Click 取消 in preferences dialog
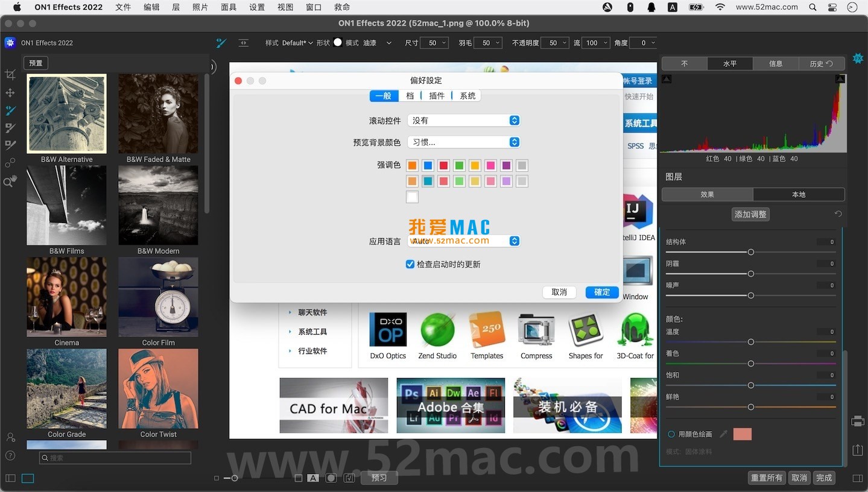Image resolution: width=868 pixels, height=492 pixels. (x=559, y=292)
